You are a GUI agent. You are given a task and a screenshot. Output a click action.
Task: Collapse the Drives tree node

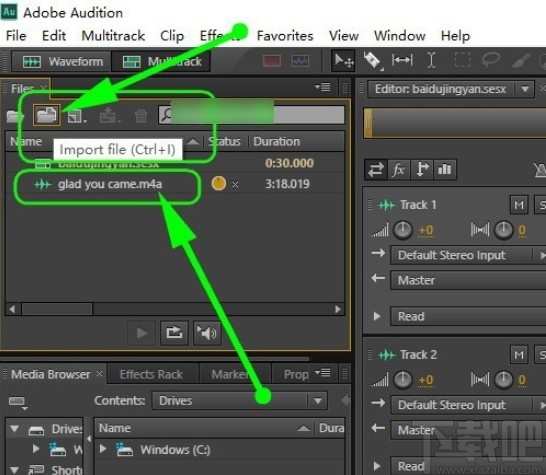[14, 428]
